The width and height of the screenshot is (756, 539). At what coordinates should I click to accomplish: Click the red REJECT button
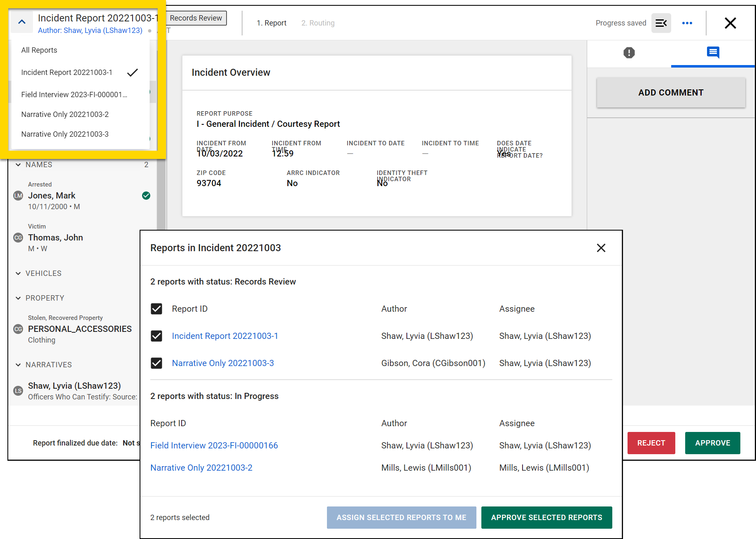[651, 443]
